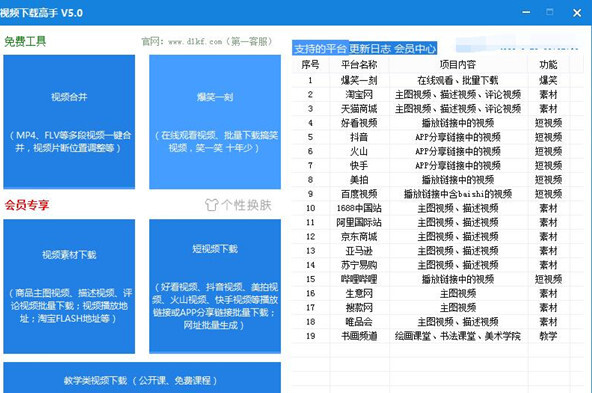Select the 唯品会 platform cell
This screenshot has width=592, height=393.
pos(359,322)
